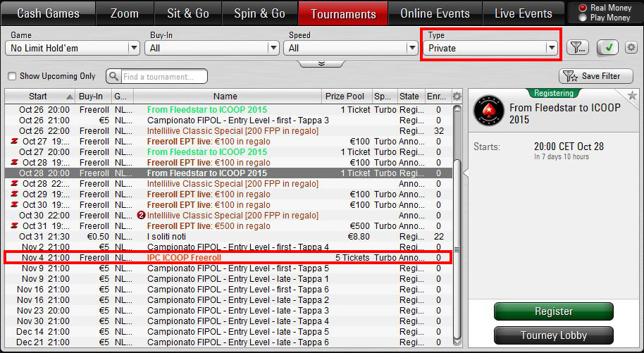Screen dimensions: 644x353
Task: Click scrollbar down arrow of tournament list
Action: [457, 341]
